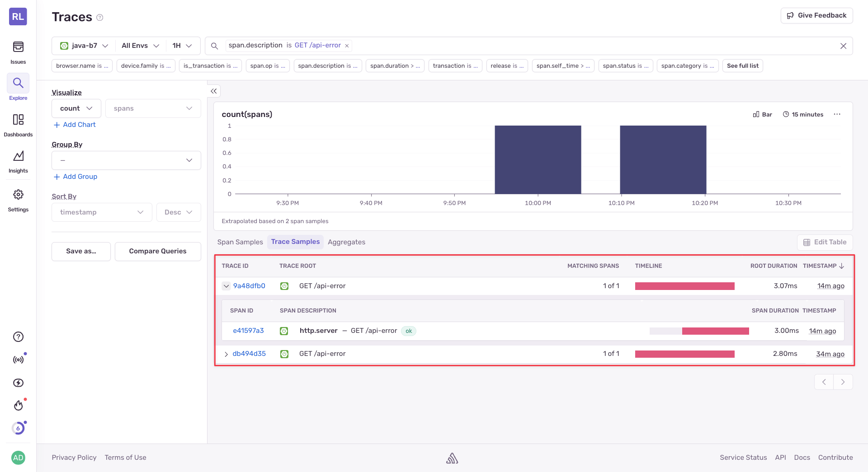The image size is (868, 472).
Task: Open the help question mark icon
Action: click(x=18, y=337)
